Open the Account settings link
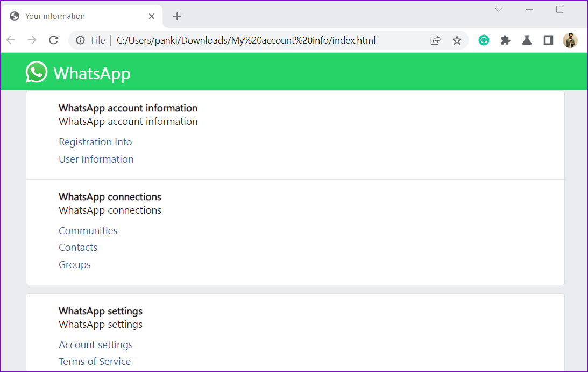588x372 pixels. coord(96,345)
